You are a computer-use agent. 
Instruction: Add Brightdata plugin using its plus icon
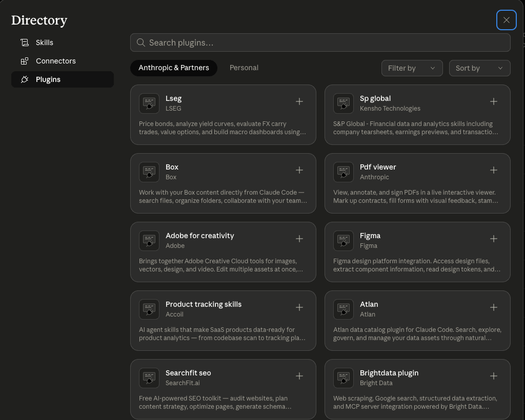[494, 376]
